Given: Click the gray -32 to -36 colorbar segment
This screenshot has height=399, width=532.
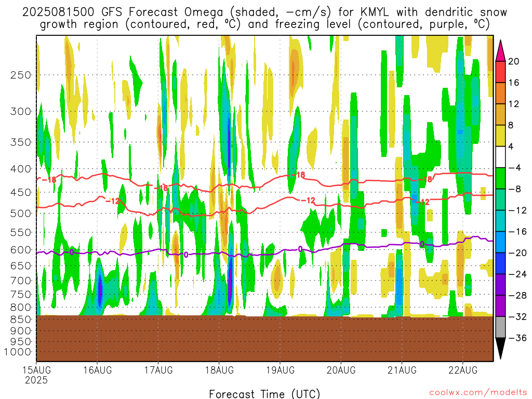Looking at the screenshot, I should (x=500, y=327).
